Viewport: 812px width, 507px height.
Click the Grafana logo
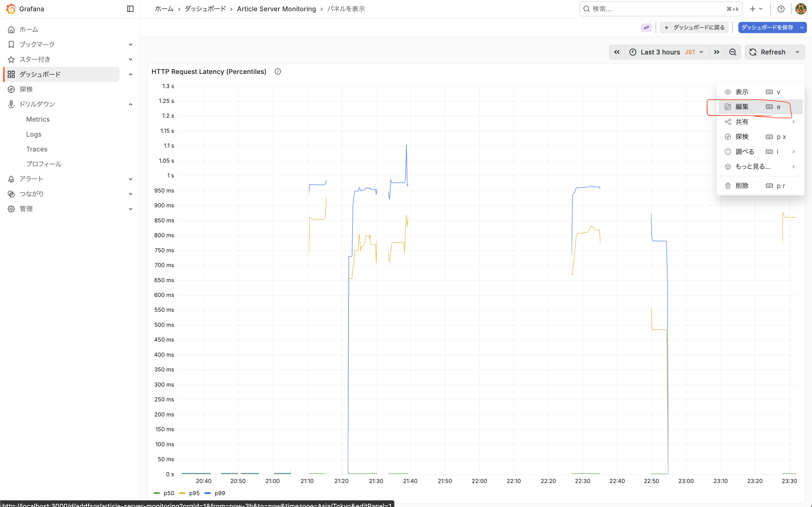11,9
